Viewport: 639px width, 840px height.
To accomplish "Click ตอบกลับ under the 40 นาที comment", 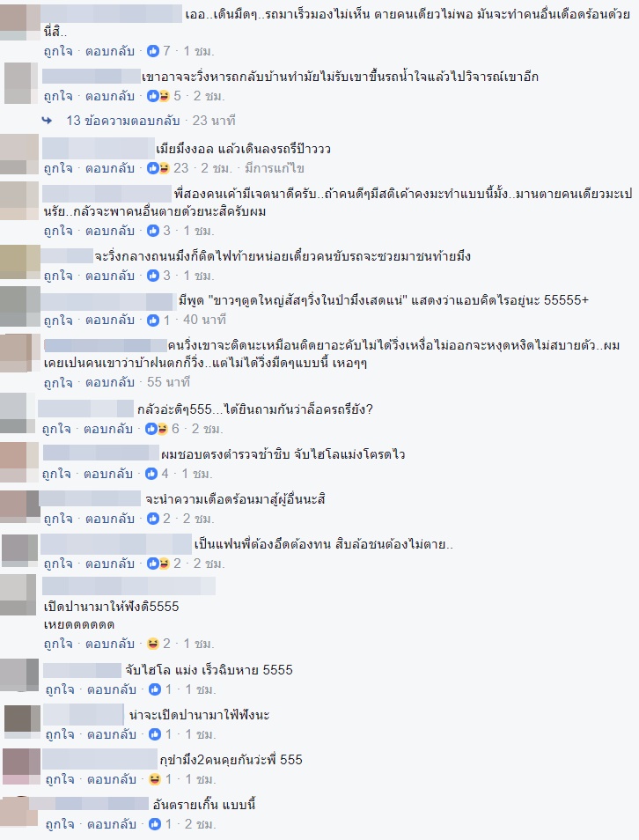I will [110, 320].
